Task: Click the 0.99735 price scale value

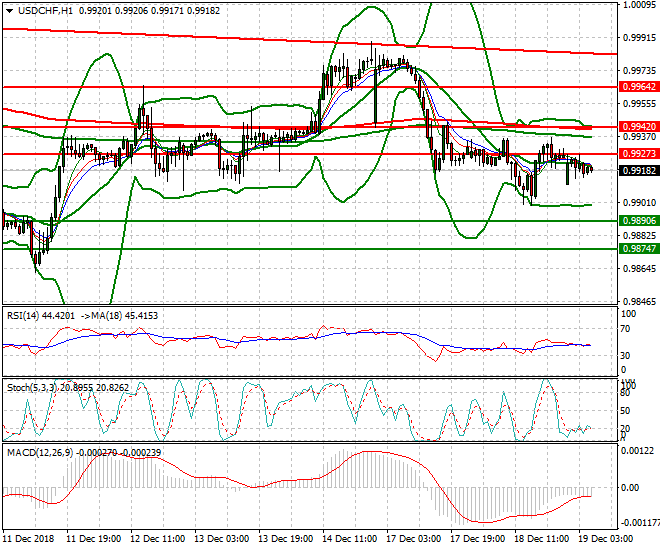Action: [639, 70]
